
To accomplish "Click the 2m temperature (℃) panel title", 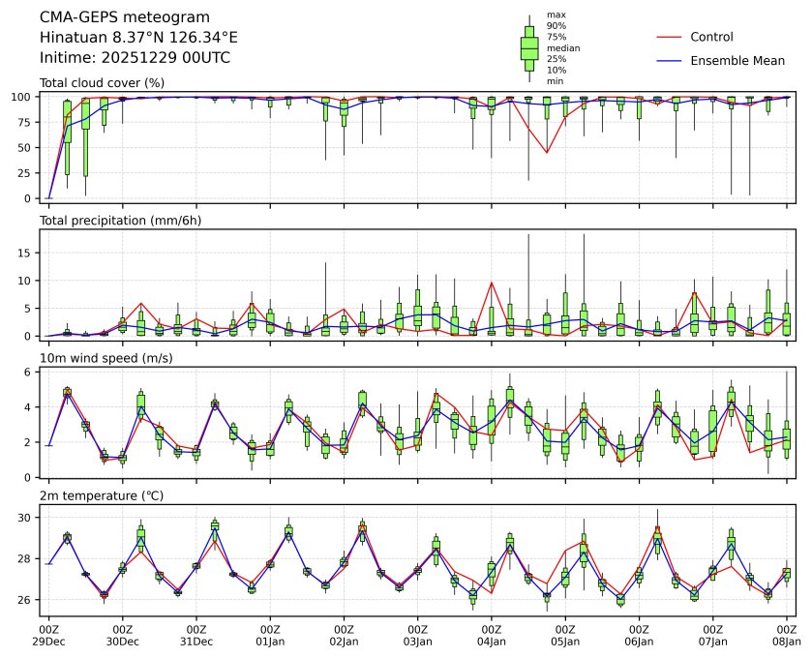I will point(103,496).
